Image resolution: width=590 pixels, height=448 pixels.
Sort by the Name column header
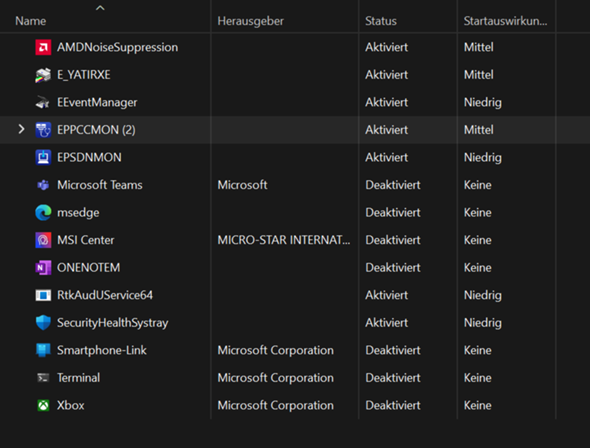pyautogui.click(x=30, y=21)
